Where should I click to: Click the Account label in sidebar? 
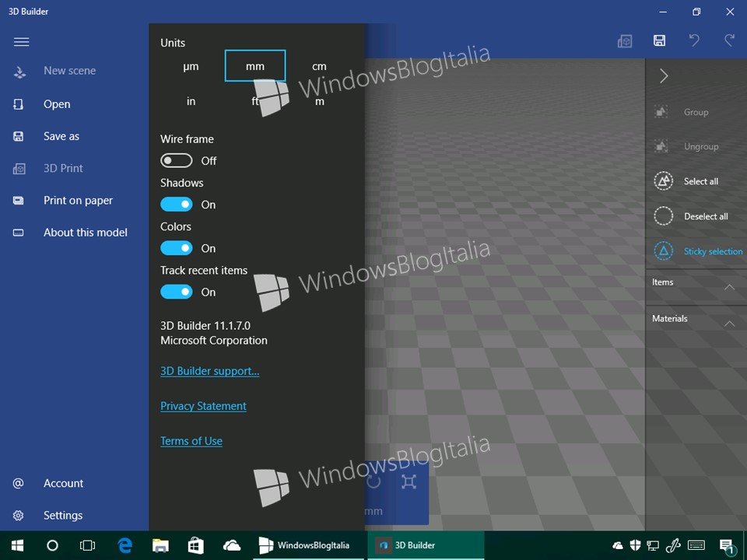pos(63,483)
